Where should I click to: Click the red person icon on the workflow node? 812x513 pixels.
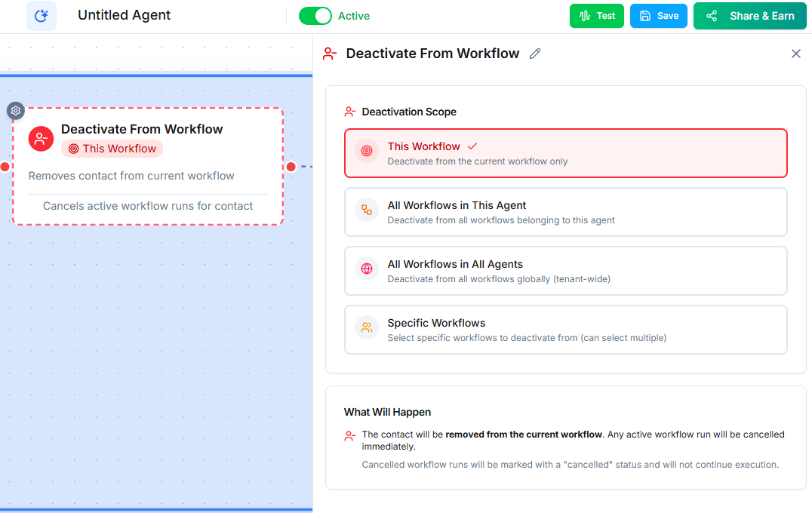(x=41, y=139)
